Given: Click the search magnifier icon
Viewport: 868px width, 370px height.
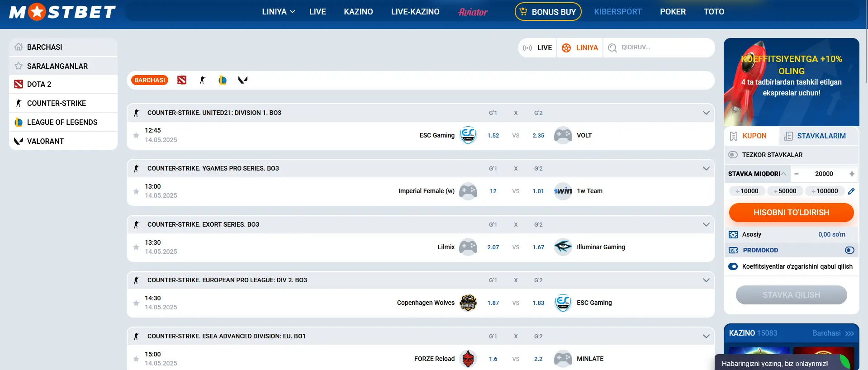Looking at the screenshot, I should click(x=612, y=47).
